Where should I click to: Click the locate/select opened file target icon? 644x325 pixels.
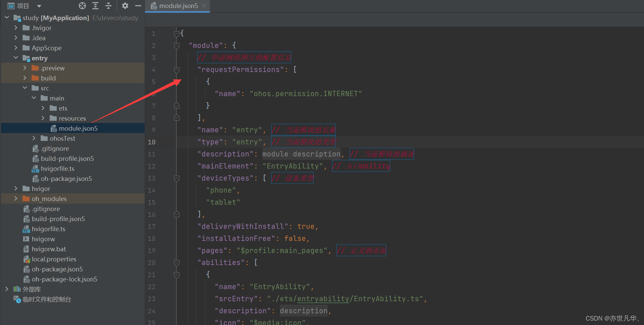pyautogui.click(x=82, y=6)
